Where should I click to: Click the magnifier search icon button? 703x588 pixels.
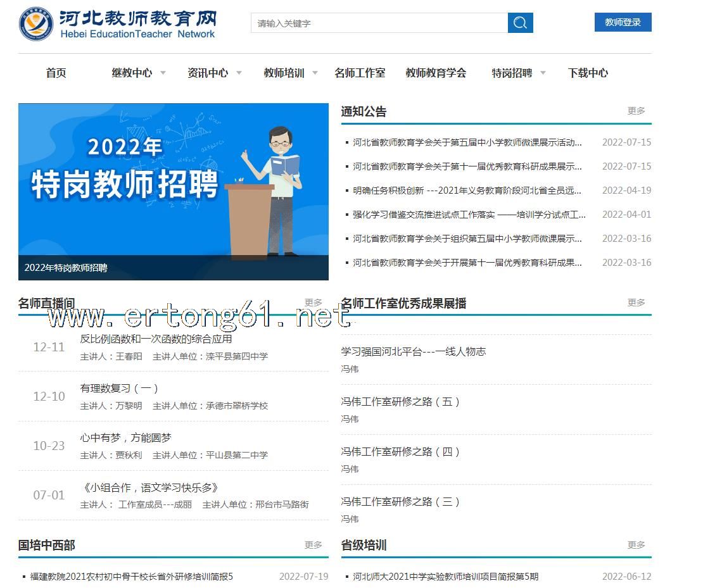pyautogui.click(x=520, y=23)
